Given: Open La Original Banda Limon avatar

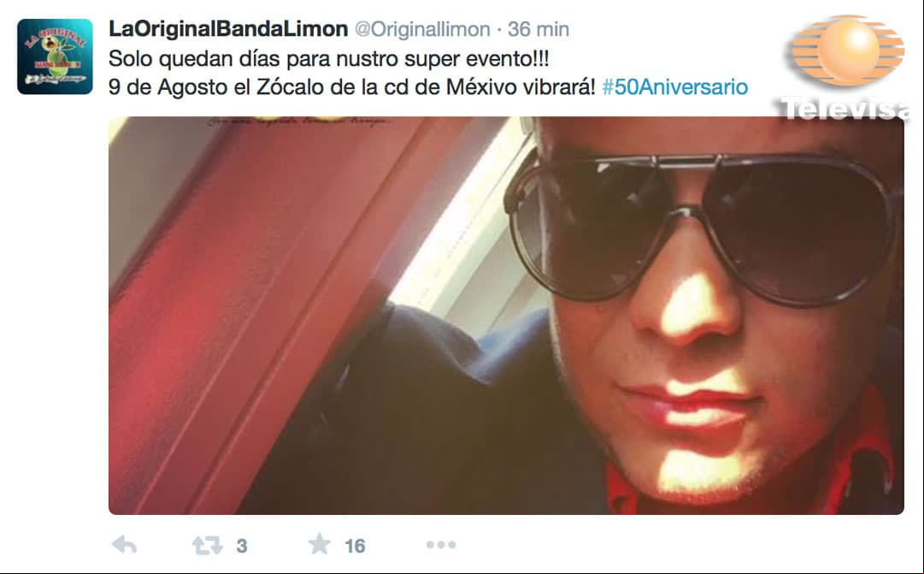Looking at the screenshot, I should (55, 56).
